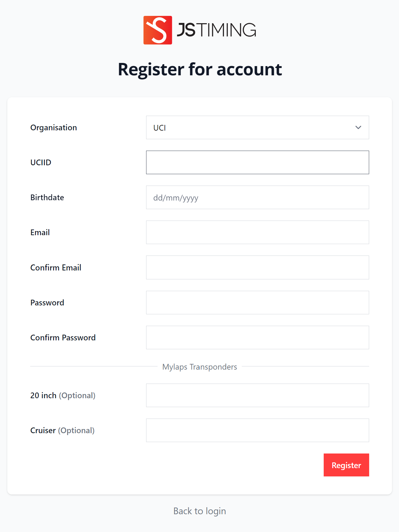
Task: Click the UCIID input field
Action: 257,162
